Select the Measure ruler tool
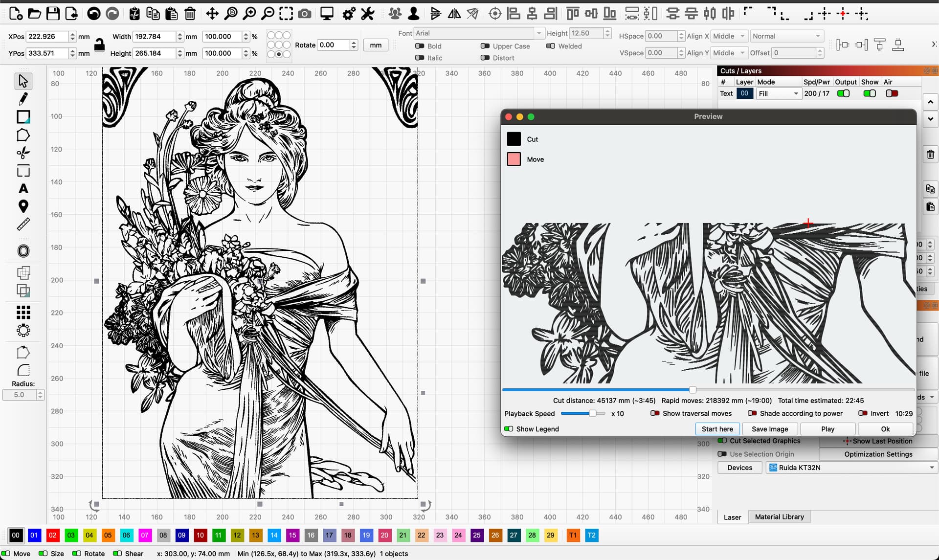The height and width of the screenshot is (560, 939). coord(23,224)
